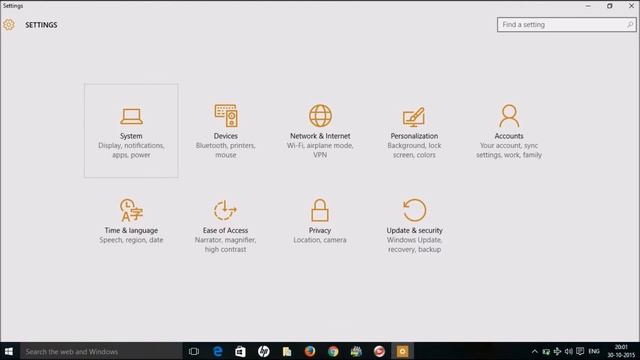The image size is (640, 360).
Task: Launch Microsoft Edge from the taskbar
Action: (218, 351)
